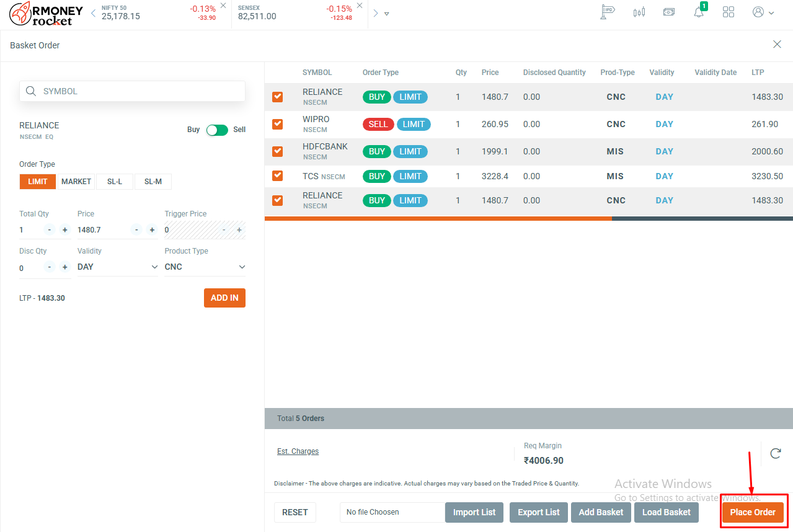Select LIMIT order type
The height and width of the screenshot is (532, 793).
click(x=38, y=182)
